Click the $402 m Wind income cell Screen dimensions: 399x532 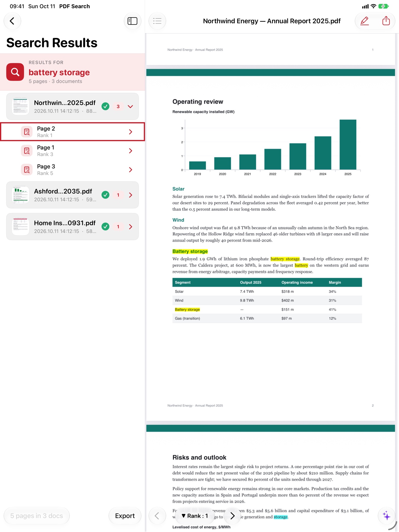pos(288,300)
